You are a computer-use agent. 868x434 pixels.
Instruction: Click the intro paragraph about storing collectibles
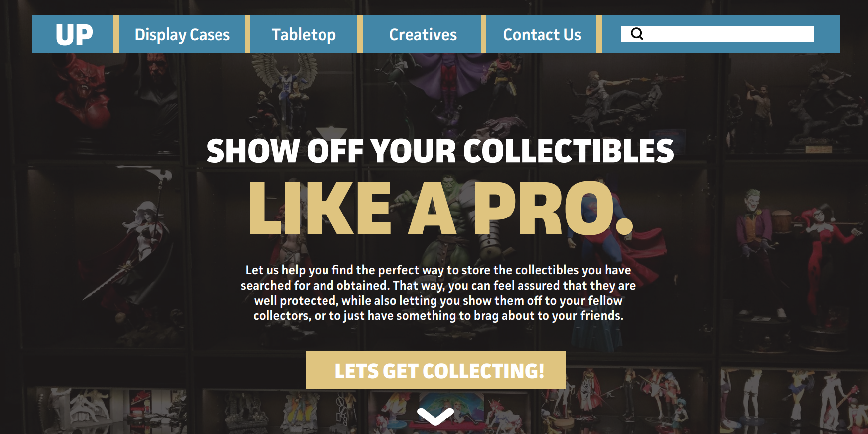[x=438, y=293]
